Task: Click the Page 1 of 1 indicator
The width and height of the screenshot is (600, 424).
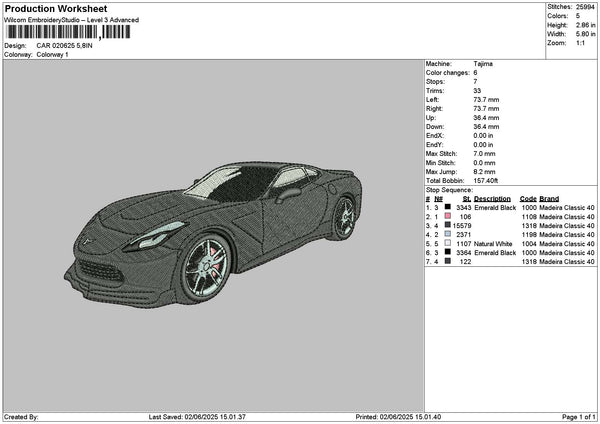Action: click(579, 417)
